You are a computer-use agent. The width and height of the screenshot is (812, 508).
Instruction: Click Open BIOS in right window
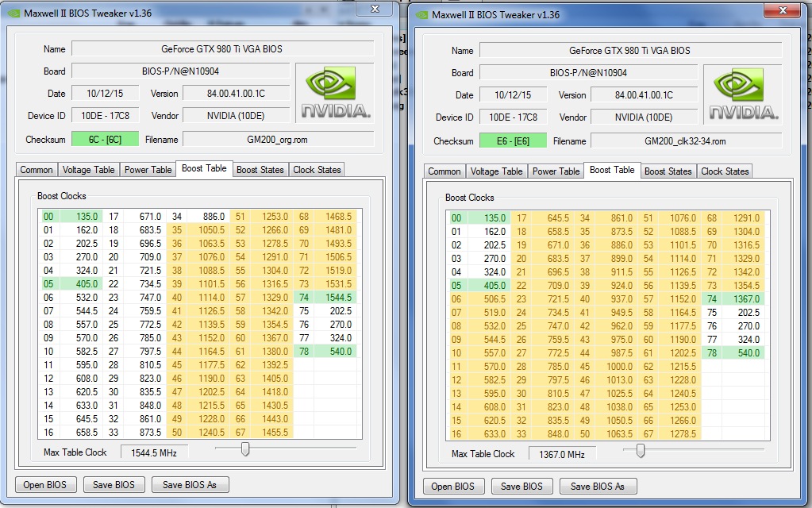point(453,487)
